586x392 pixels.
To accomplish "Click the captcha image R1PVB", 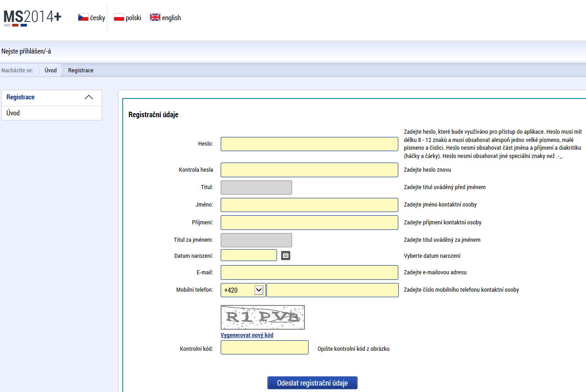I will tap(263, 317).
